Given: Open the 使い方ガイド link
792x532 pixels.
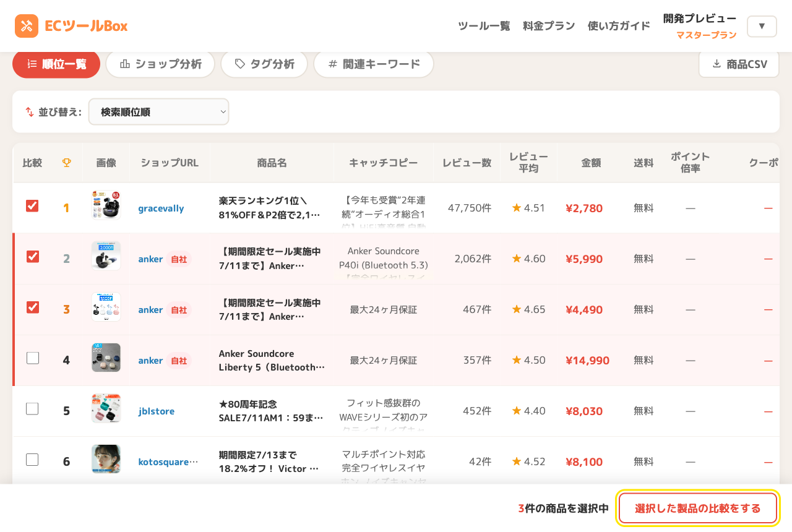Looking at the screenshot, I should [619, 26].
